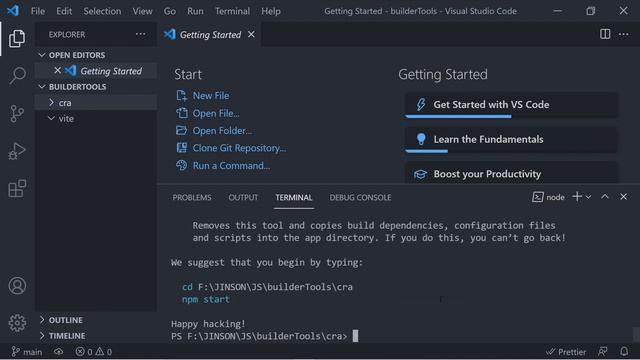This screenshot has width=640, height=360.
Task: Click the New File link
Action: click(x=211, y=96)
